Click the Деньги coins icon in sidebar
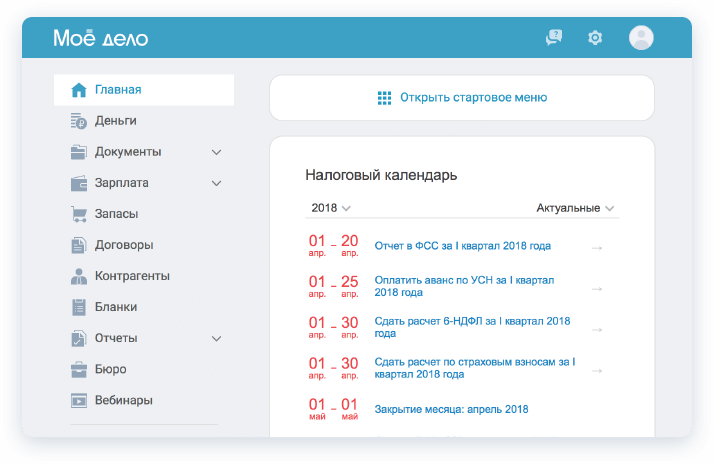 click(79, 121)
